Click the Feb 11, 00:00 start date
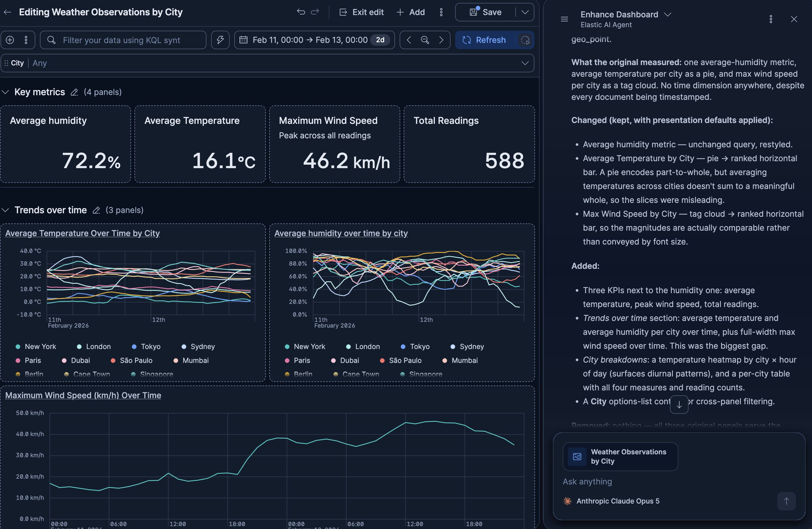The width and height of the screenshot is (812, 529). (278, 40)
